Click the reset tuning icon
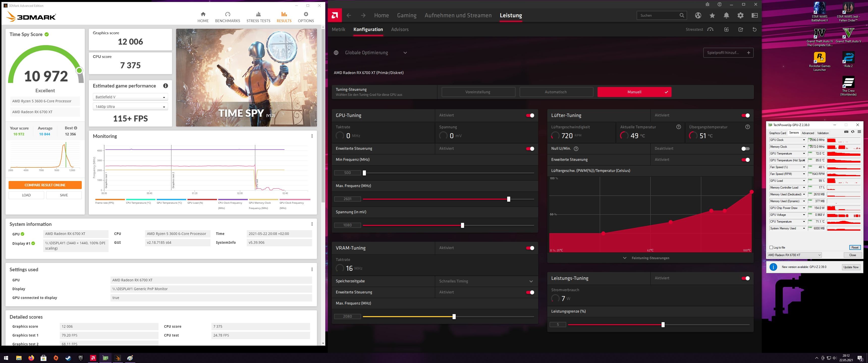Image resolution: width=868 pixels, height=363 pixels. [754, 30]
